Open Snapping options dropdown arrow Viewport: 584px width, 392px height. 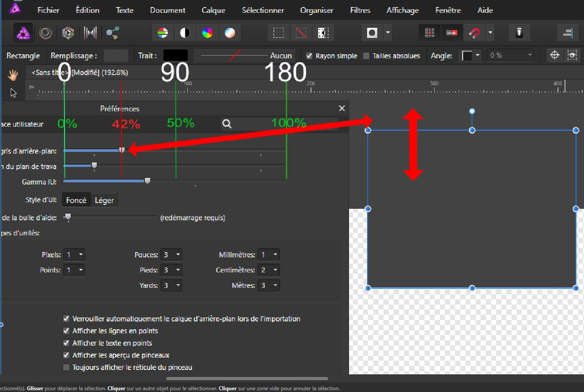(490, 33)
